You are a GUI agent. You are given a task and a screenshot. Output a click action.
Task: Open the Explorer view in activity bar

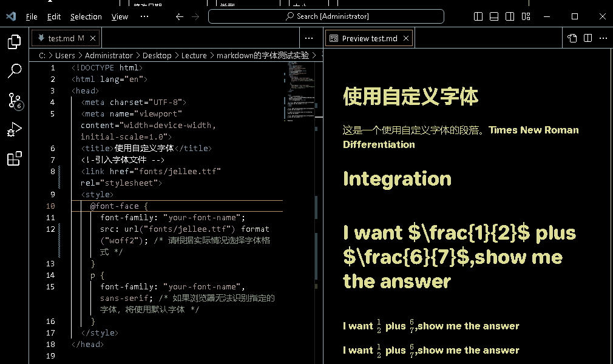coord(15,42)
